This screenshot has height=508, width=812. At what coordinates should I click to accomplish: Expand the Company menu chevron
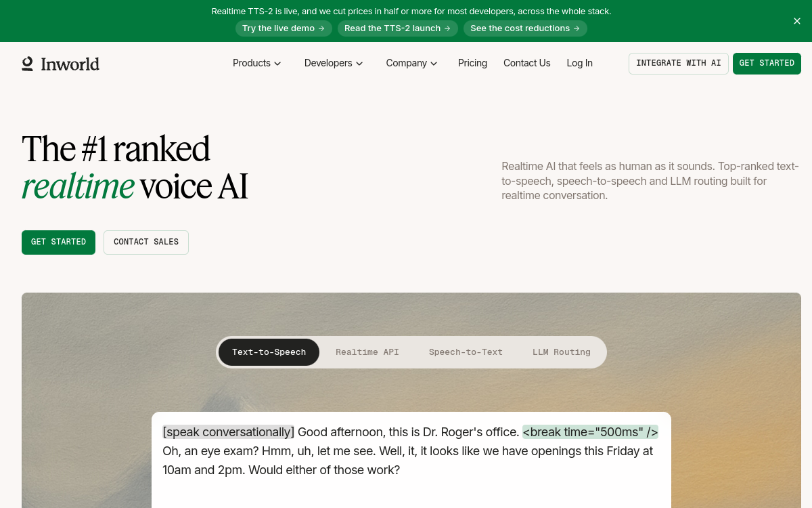tap(434, 64)
